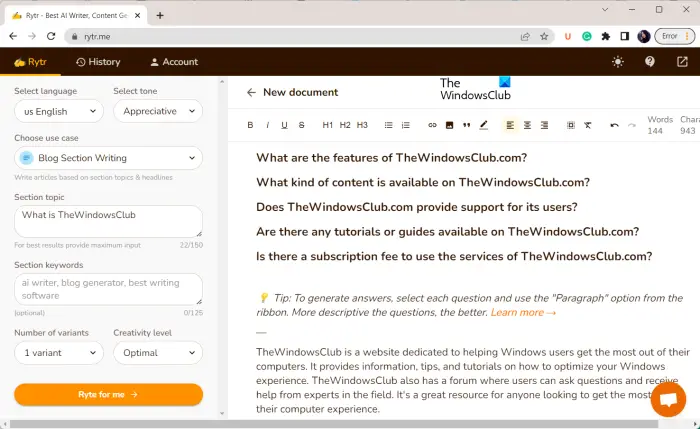
Task: Apply strikethrough formatting
Action: pos(301,125)
